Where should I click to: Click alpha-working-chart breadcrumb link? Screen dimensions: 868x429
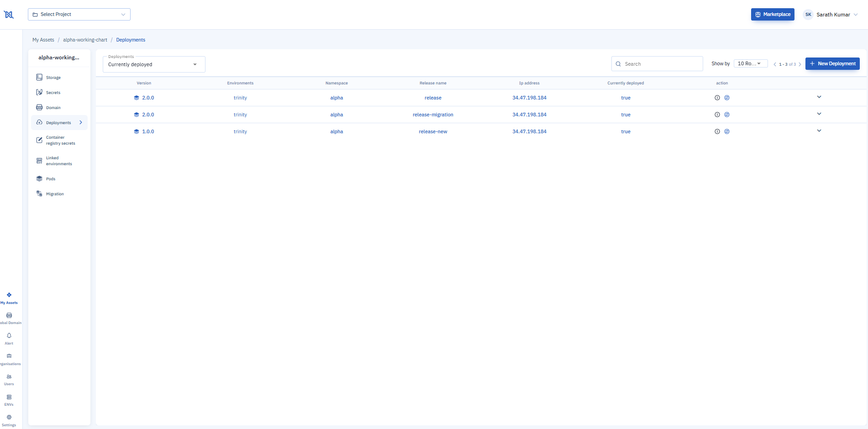tap(85, 40)
